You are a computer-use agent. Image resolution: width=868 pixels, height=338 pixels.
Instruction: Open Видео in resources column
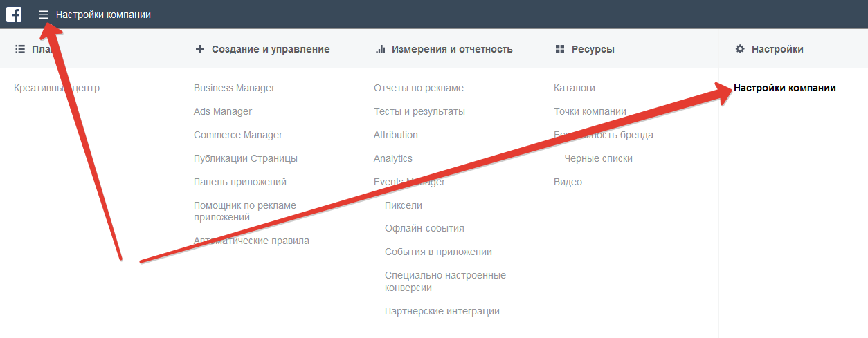point(568,182)
